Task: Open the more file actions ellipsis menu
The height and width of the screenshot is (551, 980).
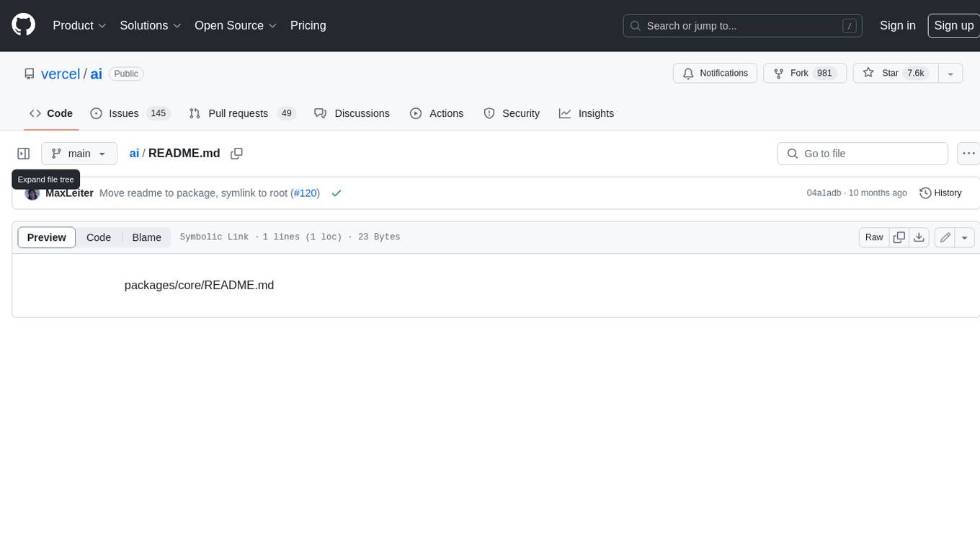Action: [x=968, y=154]
